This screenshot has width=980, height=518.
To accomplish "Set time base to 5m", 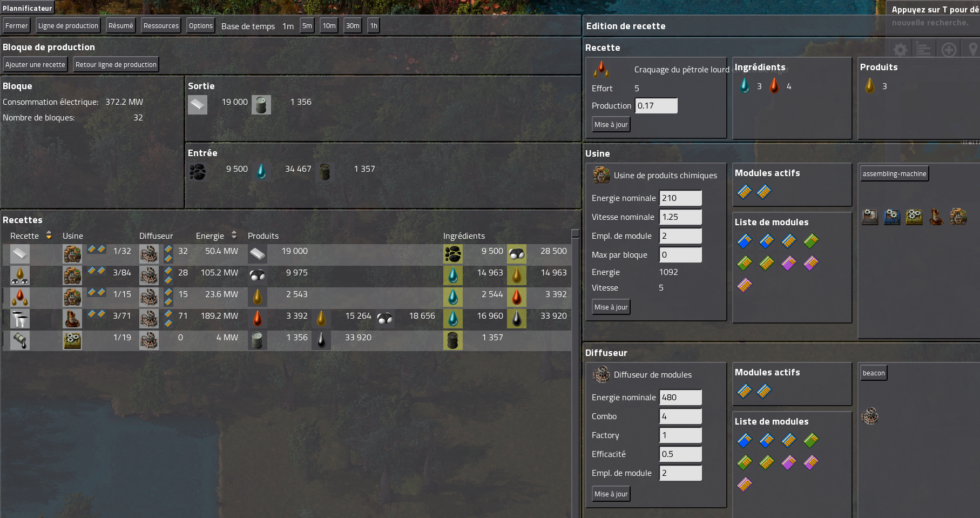I will pos(307,26).
